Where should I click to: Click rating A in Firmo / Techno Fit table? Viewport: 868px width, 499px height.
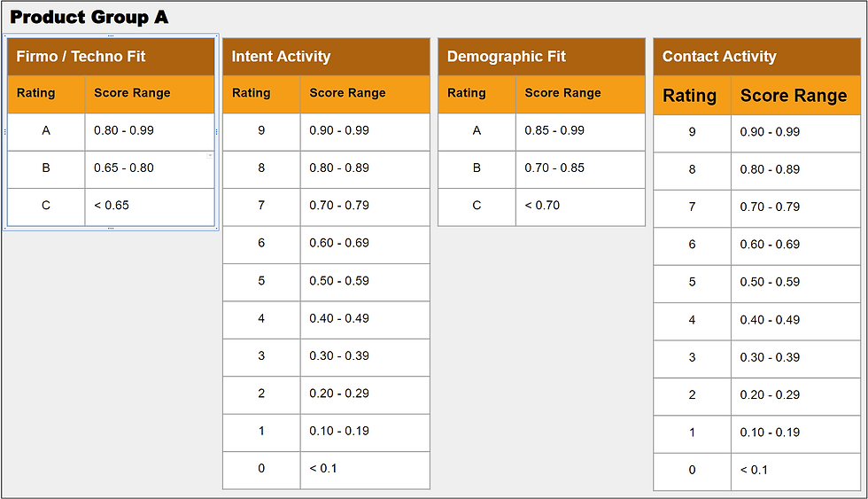click(46, 132)
